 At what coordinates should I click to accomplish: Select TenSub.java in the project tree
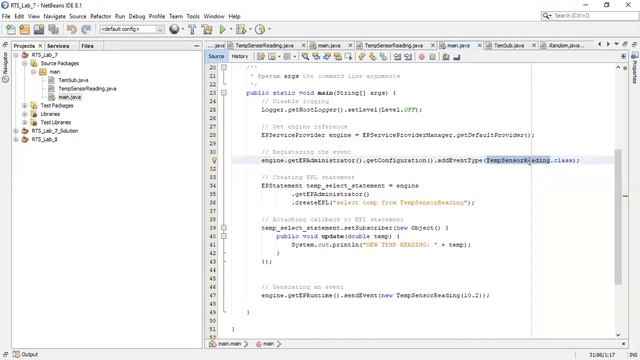click(x=73, y=80)
